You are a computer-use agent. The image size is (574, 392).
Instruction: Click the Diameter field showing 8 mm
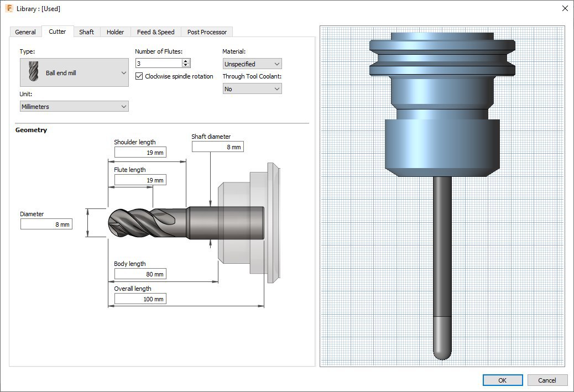(x=46, y=224)
